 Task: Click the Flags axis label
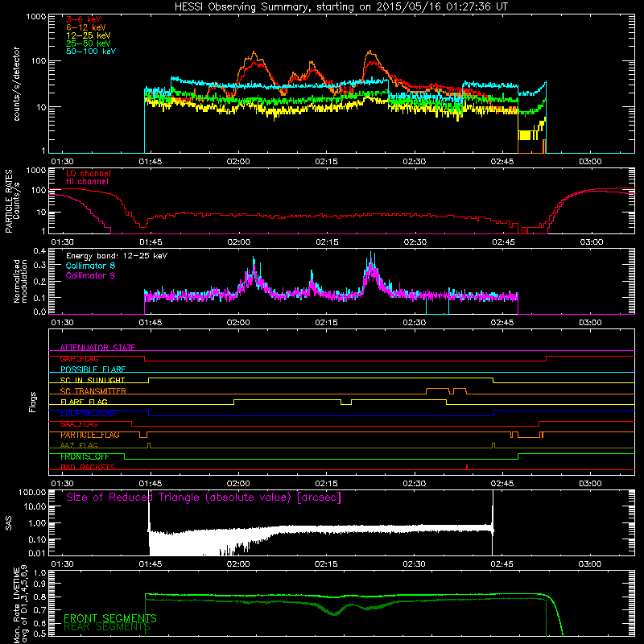tap(33, 402)
